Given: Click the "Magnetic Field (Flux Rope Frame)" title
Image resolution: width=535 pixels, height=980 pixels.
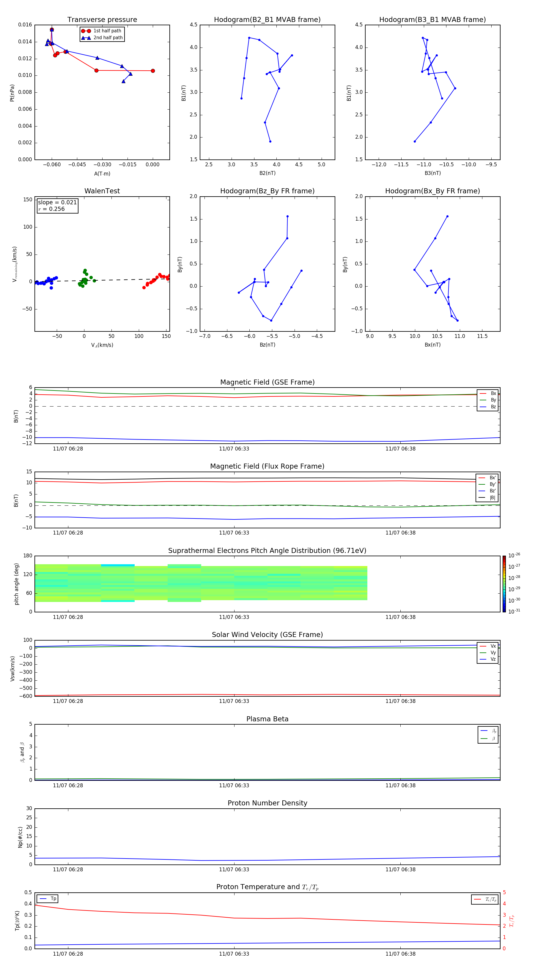Looking at the screenshot, I should (x=267, y=467).
